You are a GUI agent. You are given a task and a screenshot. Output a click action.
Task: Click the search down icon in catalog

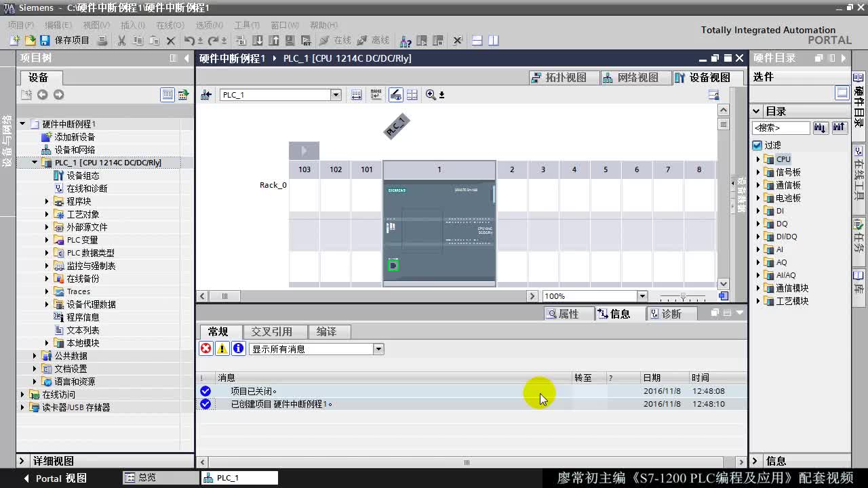[821, 127]
